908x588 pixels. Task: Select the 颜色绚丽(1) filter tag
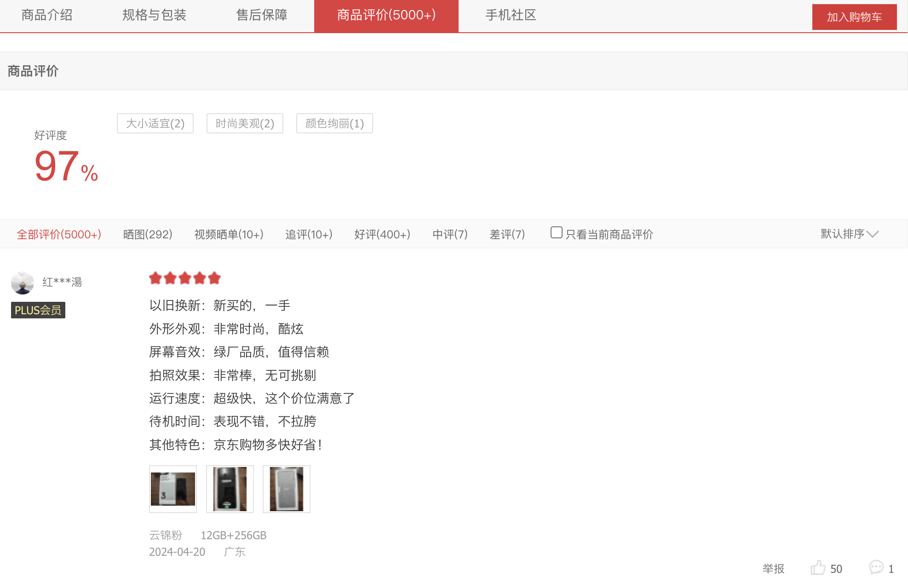[334, 123]
